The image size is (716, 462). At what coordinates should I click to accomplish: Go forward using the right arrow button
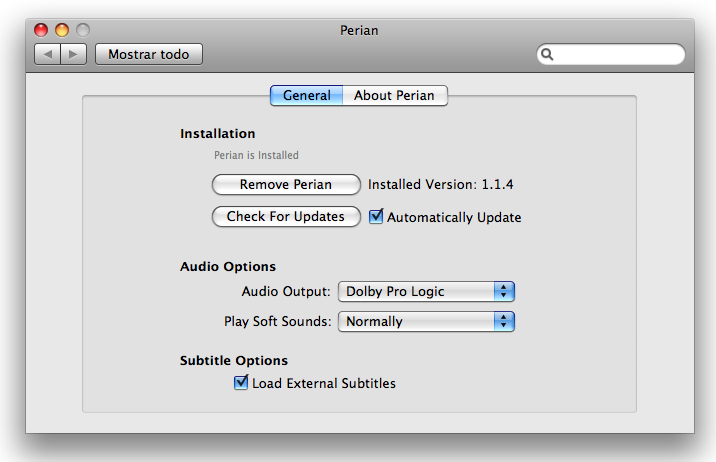tap(74, 54)
